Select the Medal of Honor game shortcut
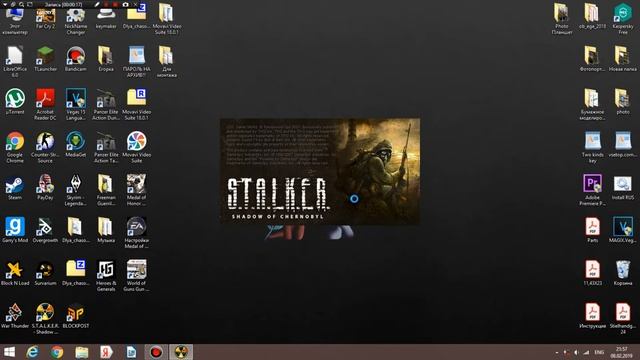 pos(136,190)
